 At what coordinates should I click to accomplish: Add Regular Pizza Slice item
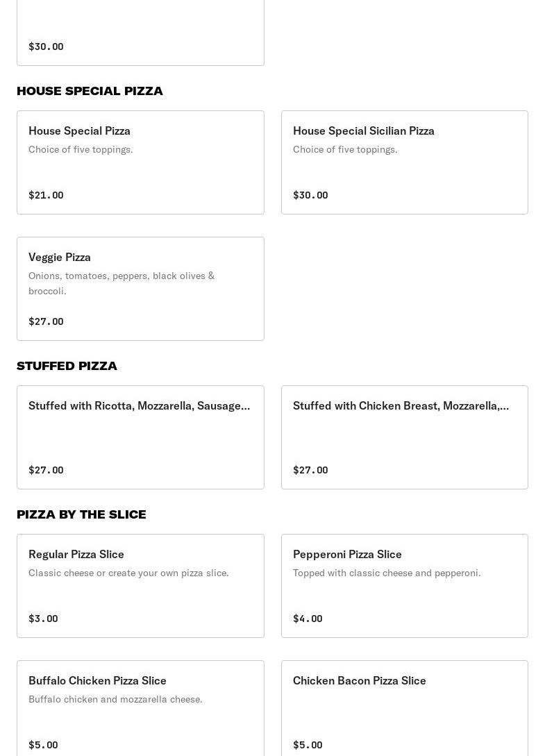pyautogui.click(x=140, y=586)
